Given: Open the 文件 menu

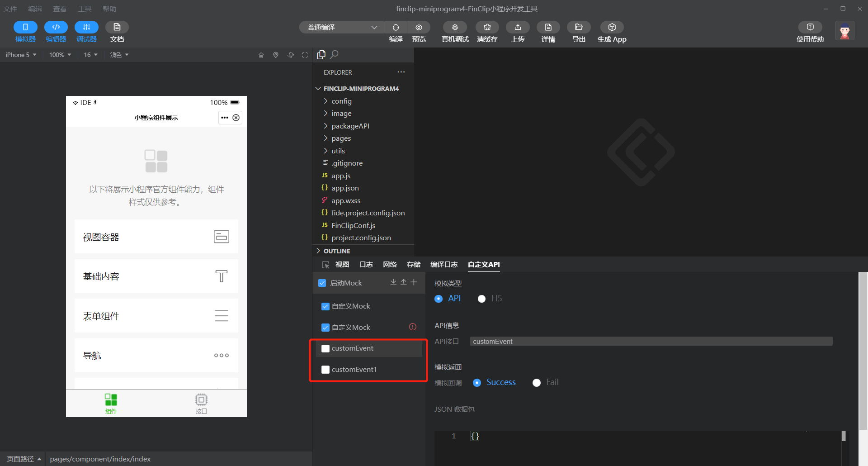Looking at the screenshot, I should pyautogui.click(x=10, y=9).
